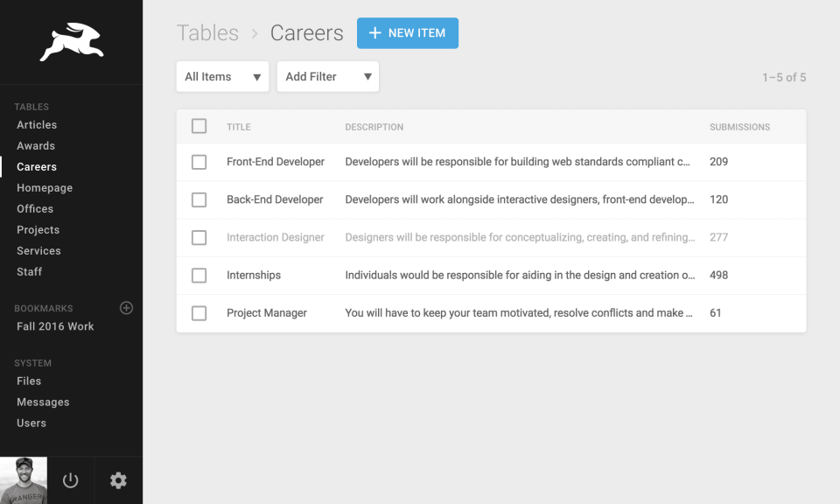Open the Fall 2016 Work bookmark
The width and height of the screenshot is (840, 504).
click(55, 325)
